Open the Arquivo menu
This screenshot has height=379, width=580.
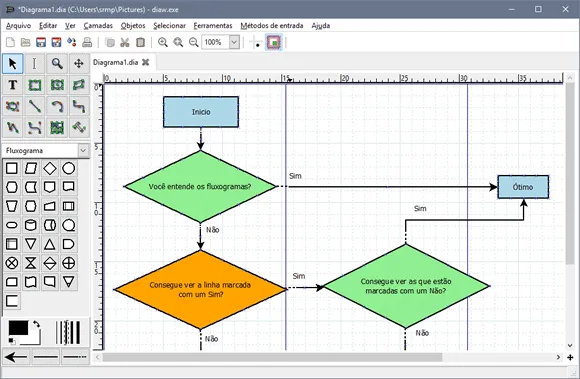18,26
